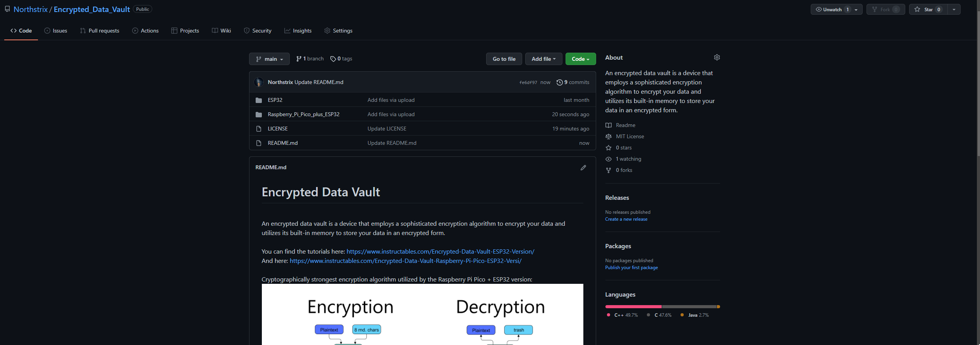The image size is (980, 345).
Task: Click the README.md file icon in file list
Action: pyautogui.click(x=259, y=143)
